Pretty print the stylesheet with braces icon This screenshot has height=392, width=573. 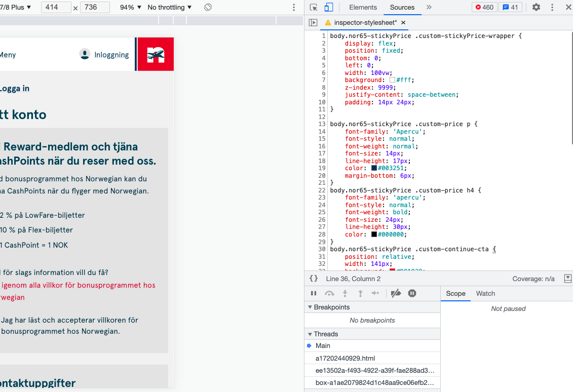click(314, 279)
